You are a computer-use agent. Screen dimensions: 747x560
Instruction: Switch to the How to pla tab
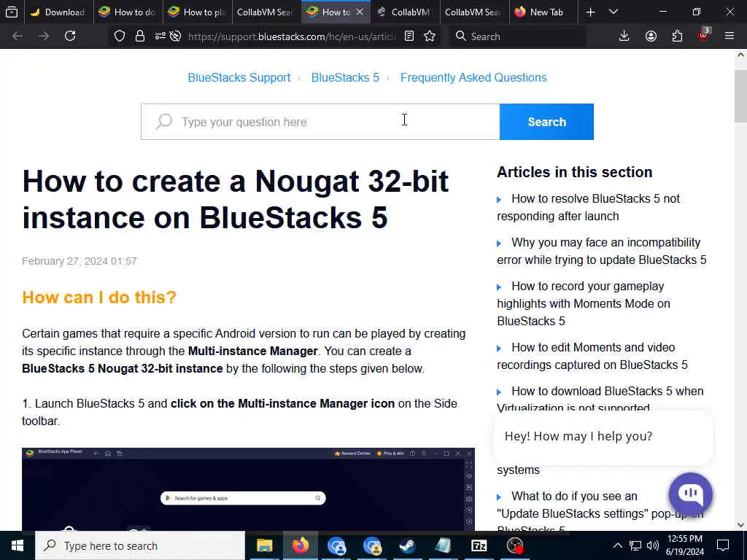coord(197,12)
